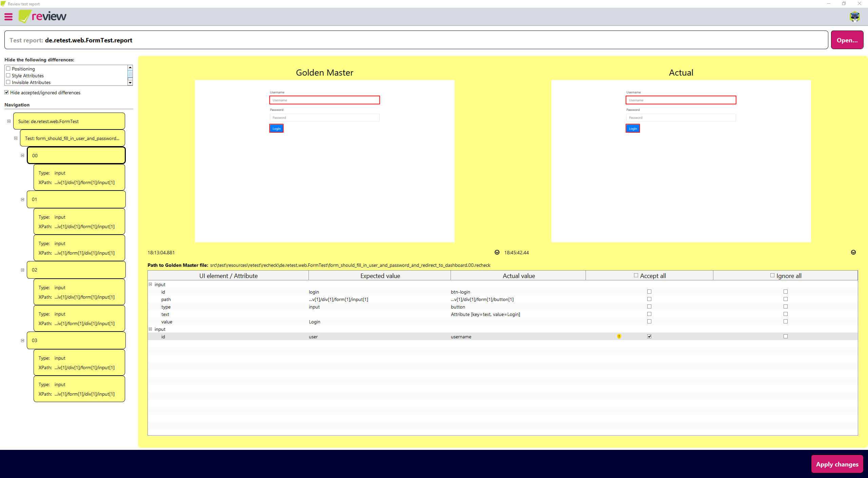Toggle the Style Attributes checkbox
This screenshot has width=868, height=478.
point(8,75)
